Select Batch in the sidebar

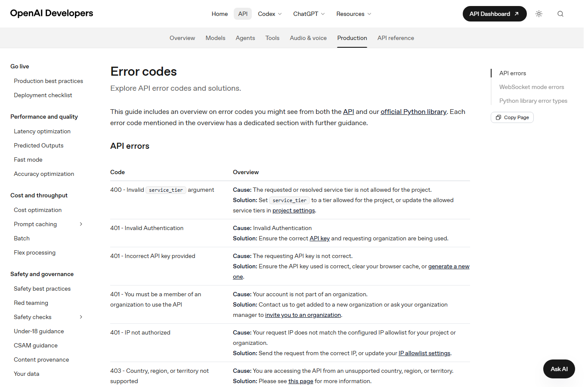[x=22, y=238]
